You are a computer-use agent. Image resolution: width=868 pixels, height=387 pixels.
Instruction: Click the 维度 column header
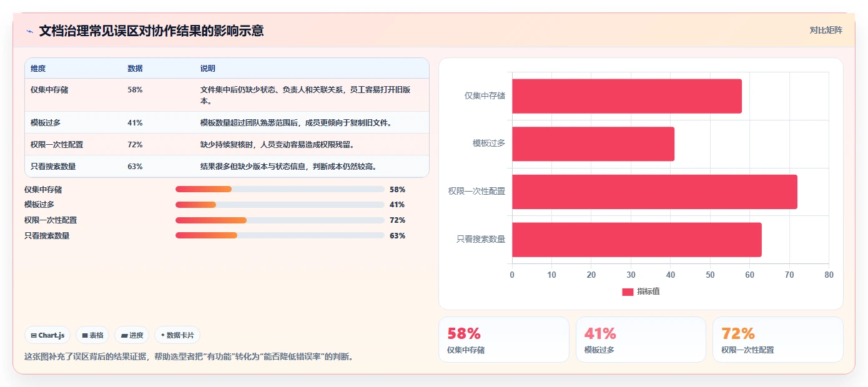[38, 69]
